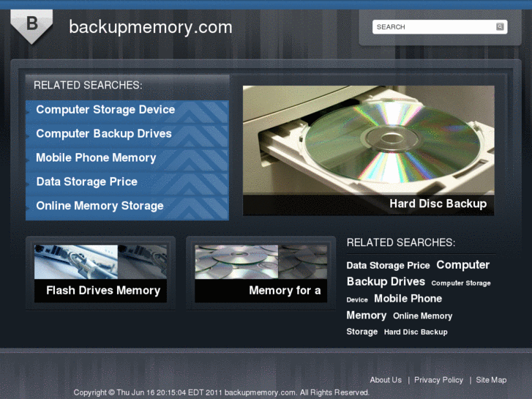The image size is (532, 399).
Task: Select the Data Storage Price tag in the tag cloud
Action: (x=388, y=266)
